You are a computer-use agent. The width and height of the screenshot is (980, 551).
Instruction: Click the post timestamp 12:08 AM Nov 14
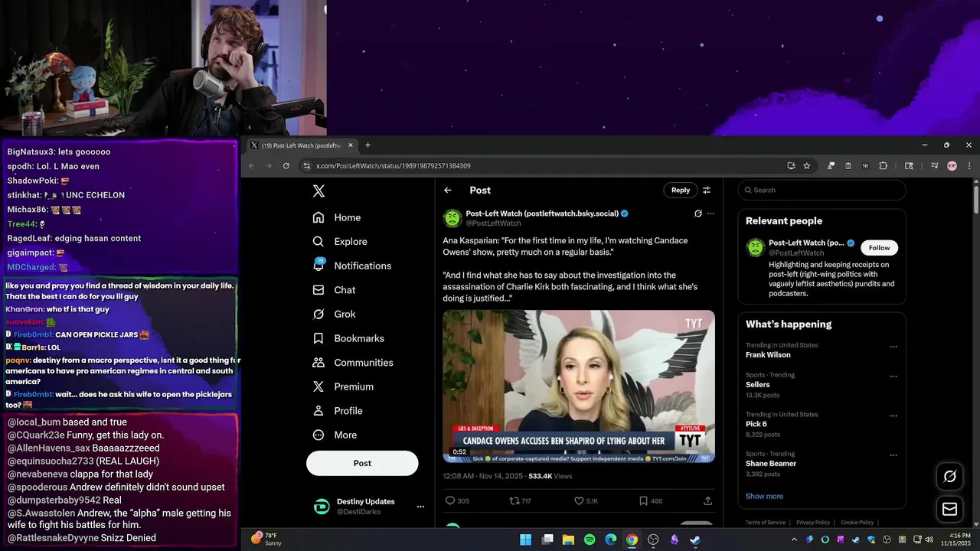[x=482, y=476]
